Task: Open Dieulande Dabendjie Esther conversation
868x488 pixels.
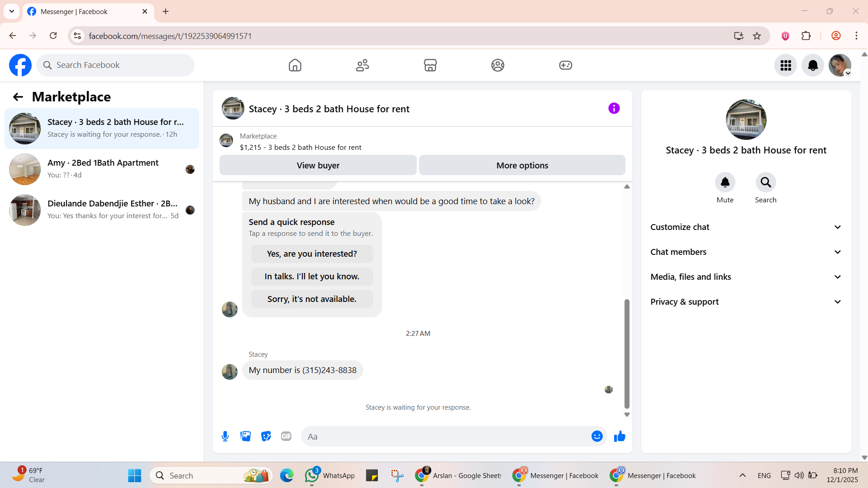Action: click(x=102, y=210)
